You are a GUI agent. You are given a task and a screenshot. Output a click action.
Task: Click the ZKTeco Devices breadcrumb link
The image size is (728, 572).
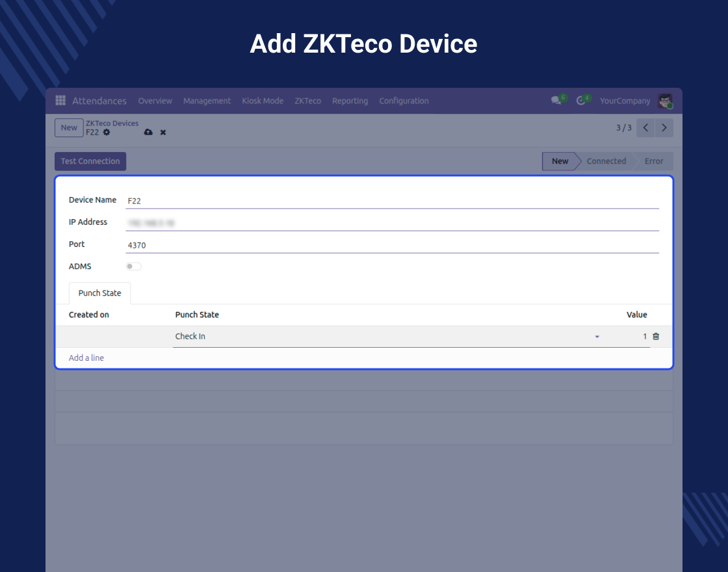tap(112, 123)
